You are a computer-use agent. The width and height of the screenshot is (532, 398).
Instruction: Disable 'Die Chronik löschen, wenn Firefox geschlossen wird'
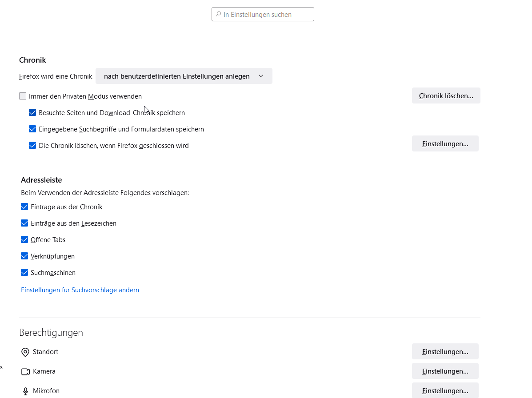[x=32, y=145]
